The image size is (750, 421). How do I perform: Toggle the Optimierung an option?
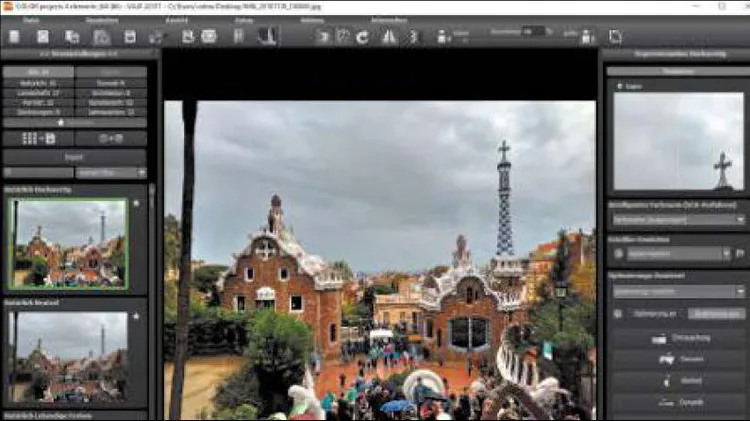tap(655, 314)
